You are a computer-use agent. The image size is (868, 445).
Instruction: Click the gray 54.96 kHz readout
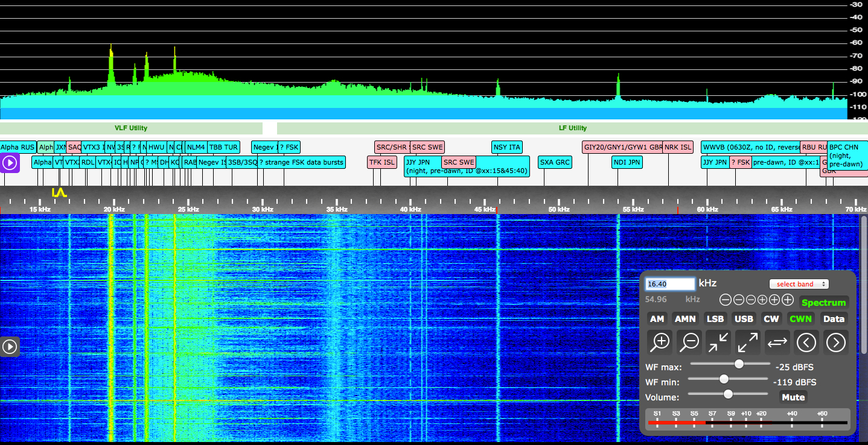click(x=672, y=299)
